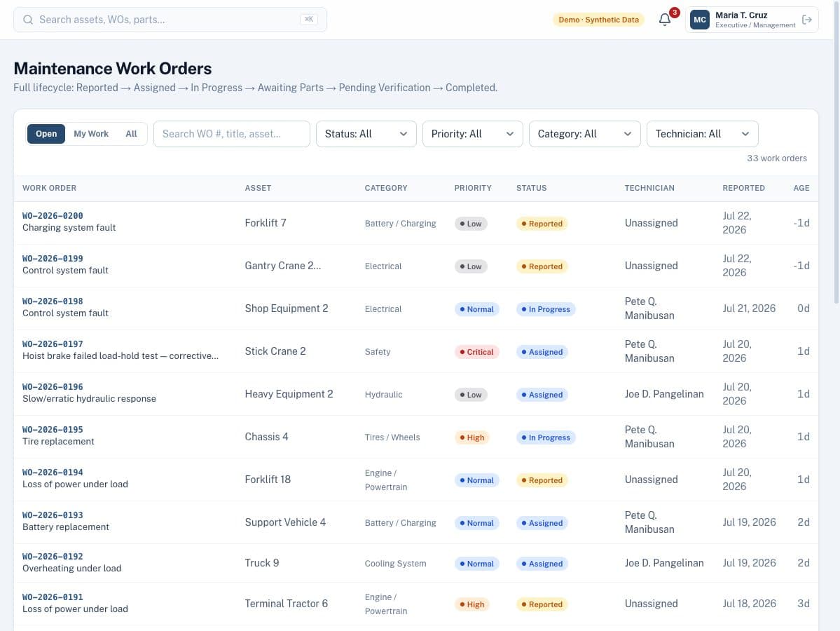
Task: Click the Gantry Crane 2... asset
Action: [x=283, y=266]
